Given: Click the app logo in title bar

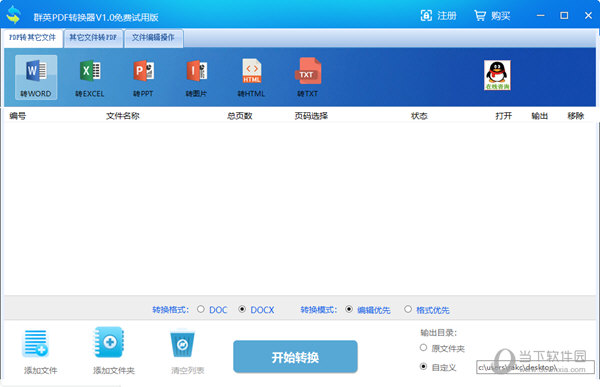Looking at the screenshot, I should tap(14, 15).
